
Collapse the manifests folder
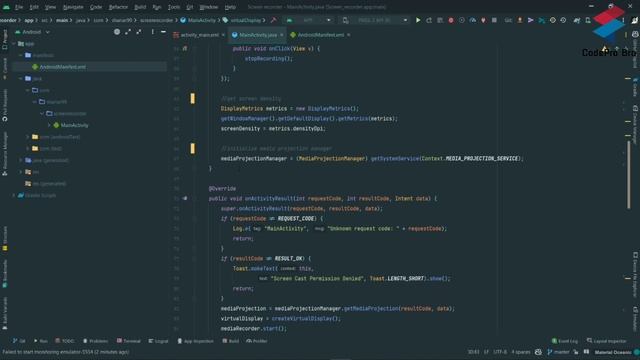click(x=21, y=55)
